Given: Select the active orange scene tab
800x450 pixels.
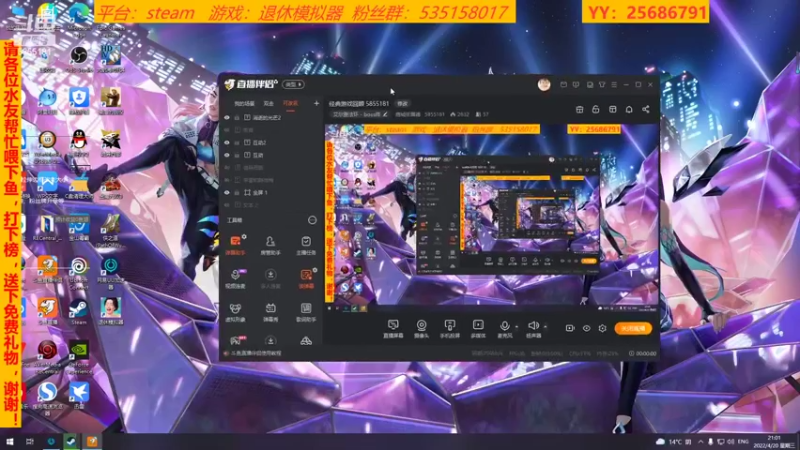Looking at the screenshot, I should coord(290,104).
